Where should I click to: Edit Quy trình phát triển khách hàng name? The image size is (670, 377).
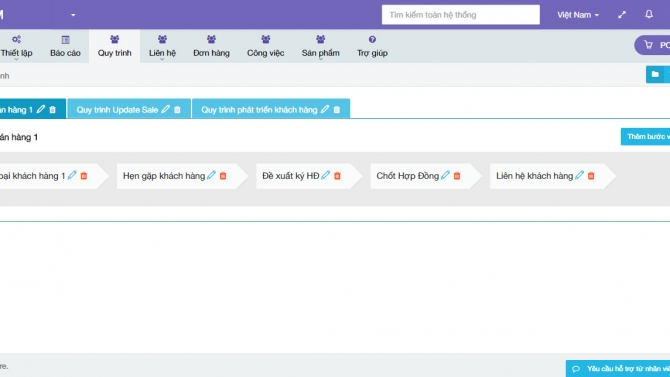click(325, 109)
